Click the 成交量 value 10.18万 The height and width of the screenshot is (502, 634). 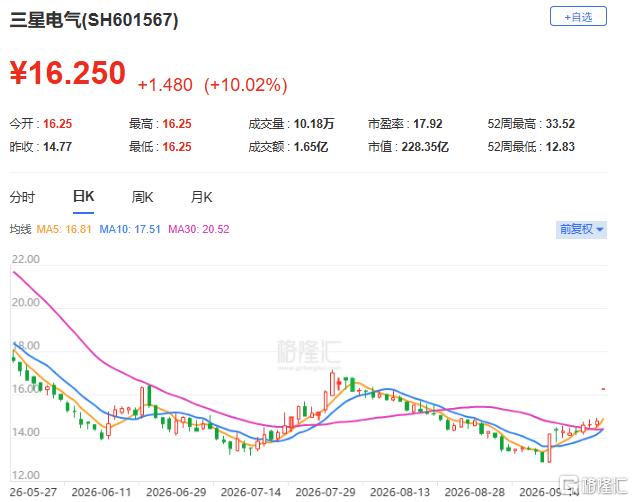click(314, 124)
